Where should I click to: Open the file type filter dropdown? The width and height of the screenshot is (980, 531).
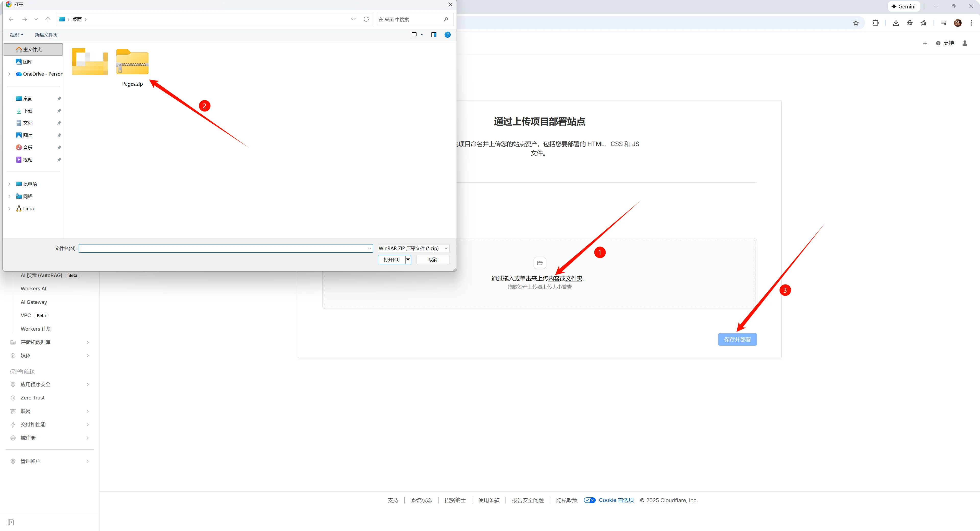pos(413,248)
